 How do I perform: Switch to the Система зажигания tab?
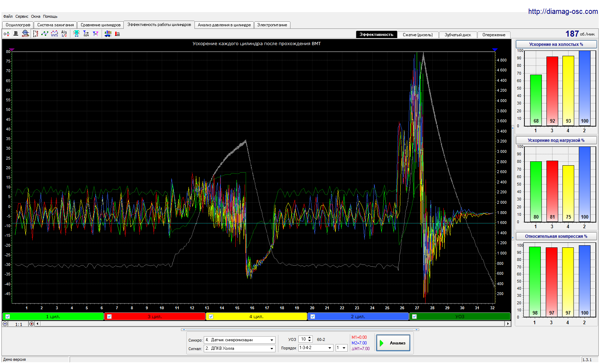click(55, 25)
